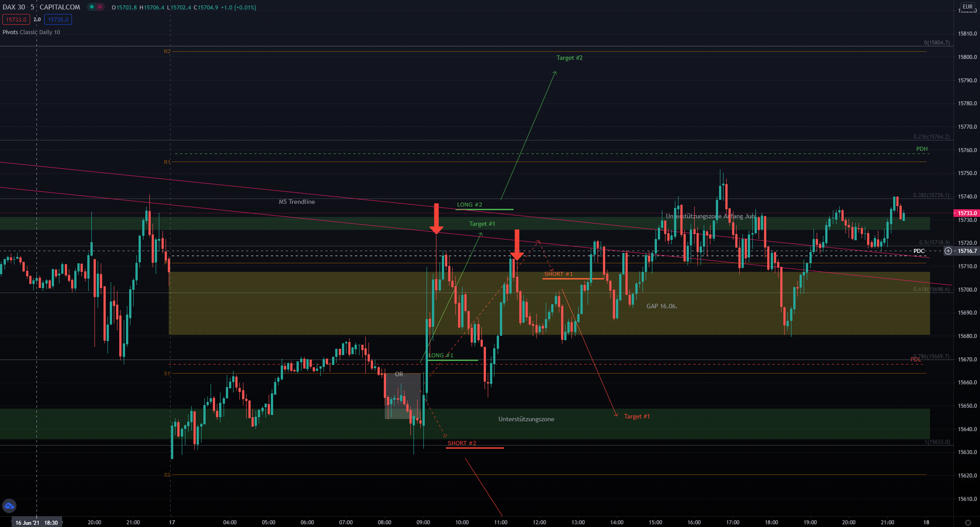Click the plus crosshair icon beside PDC price
This screenshot has height=527, width=980.
[x=948, y=251]
